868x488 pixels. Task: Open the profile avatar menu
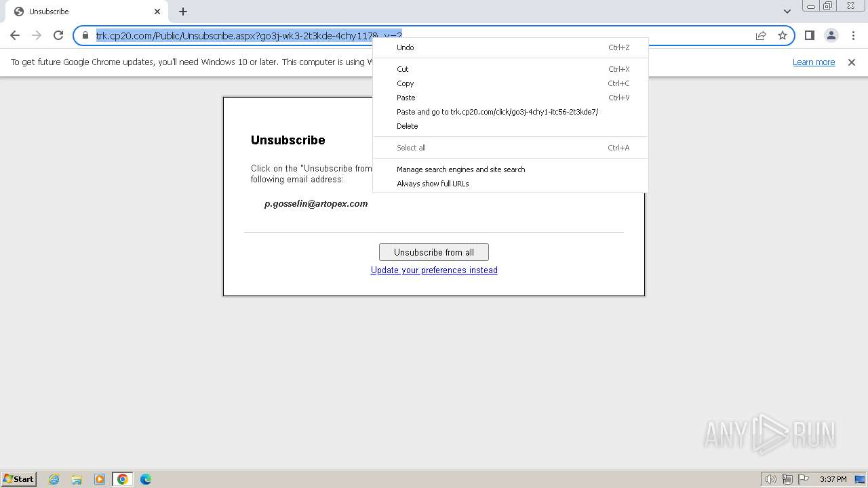831,35
